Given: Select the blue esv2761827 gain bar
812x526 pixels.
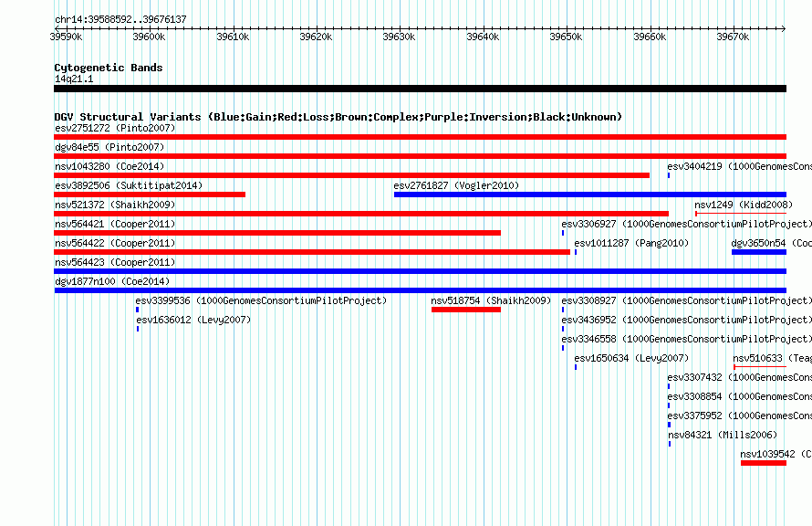Looking at the screenshot, I should click(590, 195).
